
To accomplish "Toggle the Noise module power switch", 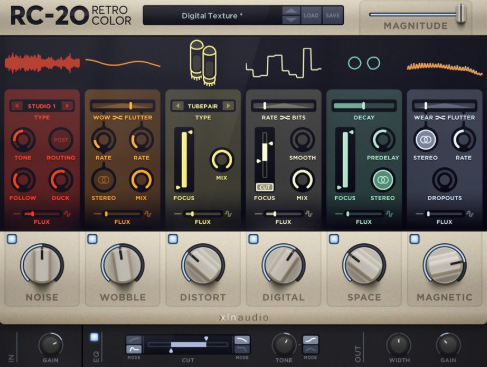I will pyautogui.click(x=12, y=239).
